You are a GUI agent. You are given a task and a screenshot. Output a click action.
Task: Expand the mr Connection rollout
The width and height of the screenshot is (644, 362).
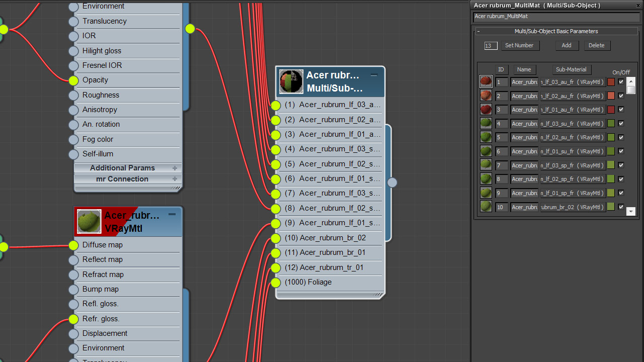pyautogui.click(x=175, y=179)
